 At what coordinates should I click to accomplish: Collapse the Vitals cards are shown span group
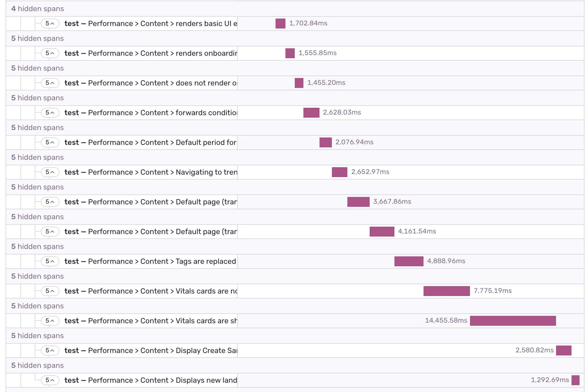coord(49,321)
